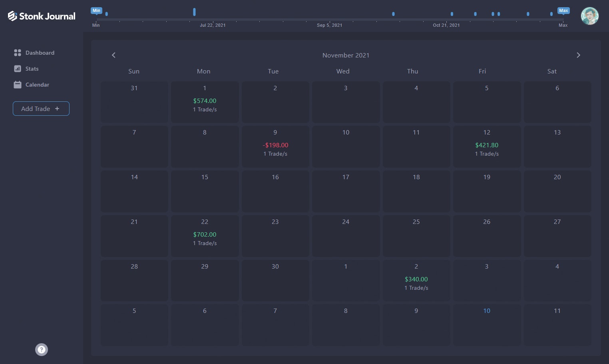Open the user profile avatar
Image resolution: width=609 pixels, height=364 pixels.
pos(590,16)
